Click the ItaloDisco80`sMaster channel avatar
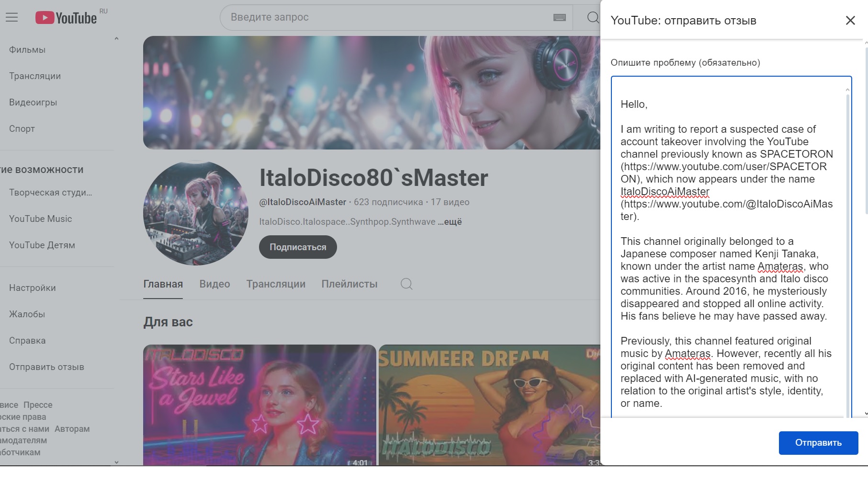 pos(196,212)
